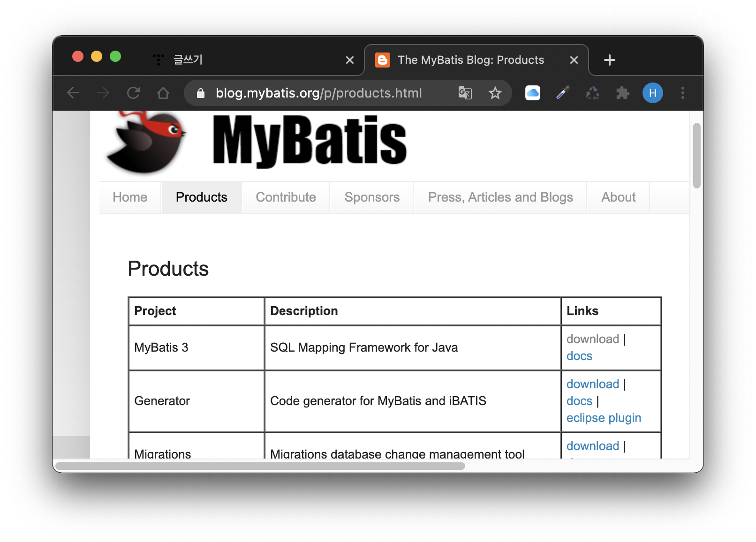This screenshot has height=542, width=756.
Task: Click the padlock site info icon
Action: pos(201,93)
